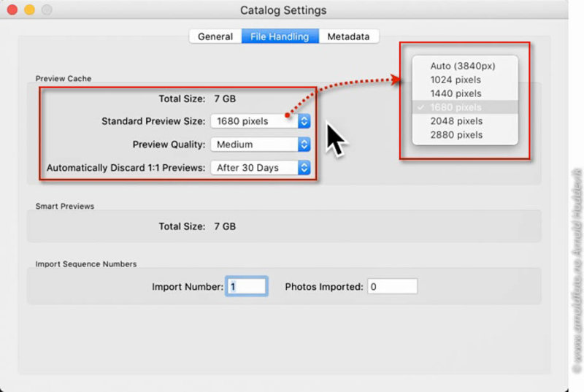Screen dimensions: 584x392
Task: Click the Import Number input field
Action: pyautogui.click(x=247, y=286)
